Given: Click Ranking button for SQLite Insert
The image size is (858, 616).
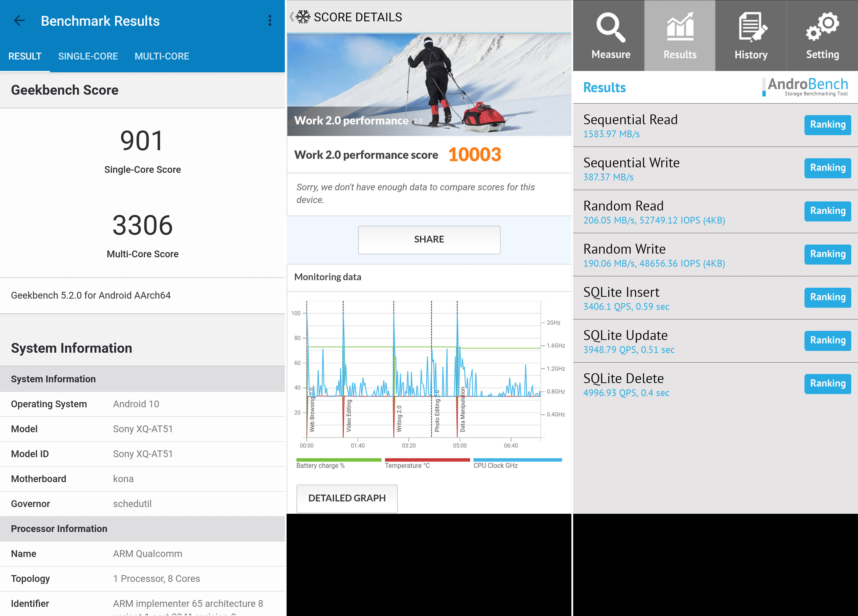Looking at the screenshot, I should (x=828, y=297).
